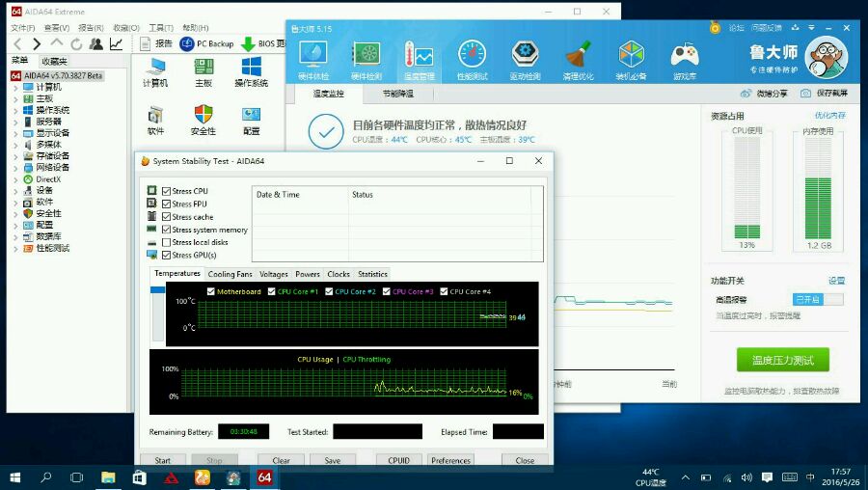868x490 pixels.
Task: Toggle Stress CPU checkbox
Action: [x=166, y=191]
